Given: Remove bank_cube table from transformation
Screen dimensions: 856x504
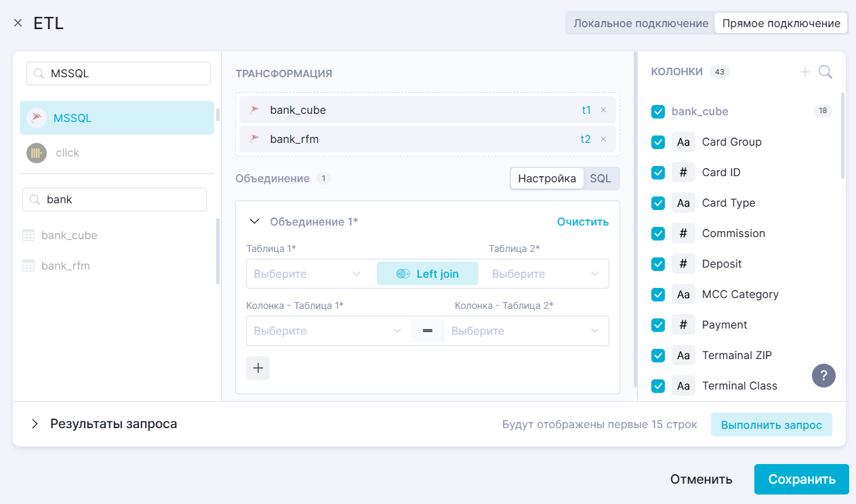Looking at the screenshot, I should (x=603, y=110).
